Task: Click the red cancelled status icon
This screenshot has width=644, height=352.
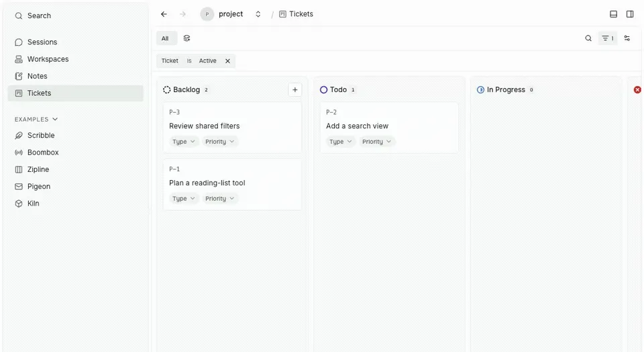Action: 637,89
